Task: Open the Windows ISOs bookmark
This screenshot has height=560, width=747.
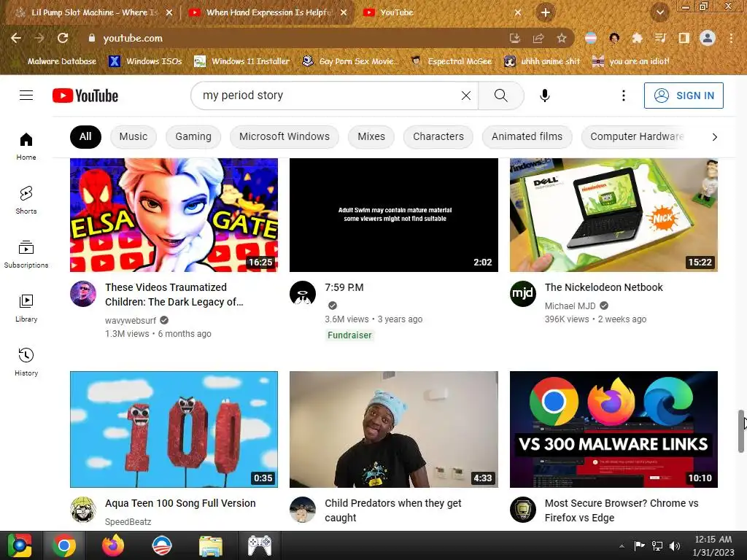Action: tap(146, 61)
